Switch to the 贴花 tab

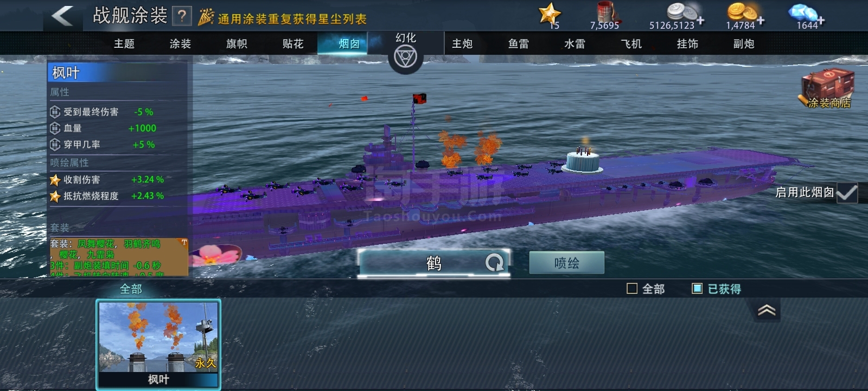click(x=293, y=44)
